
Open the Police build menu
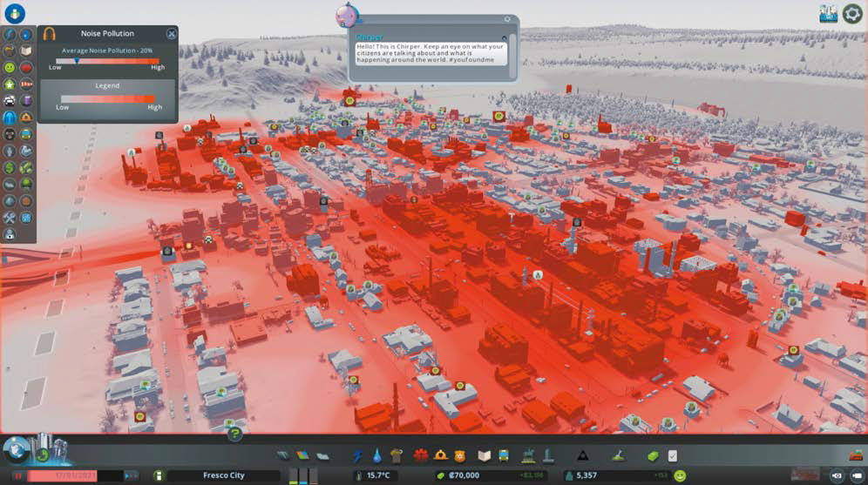(459, 456)
